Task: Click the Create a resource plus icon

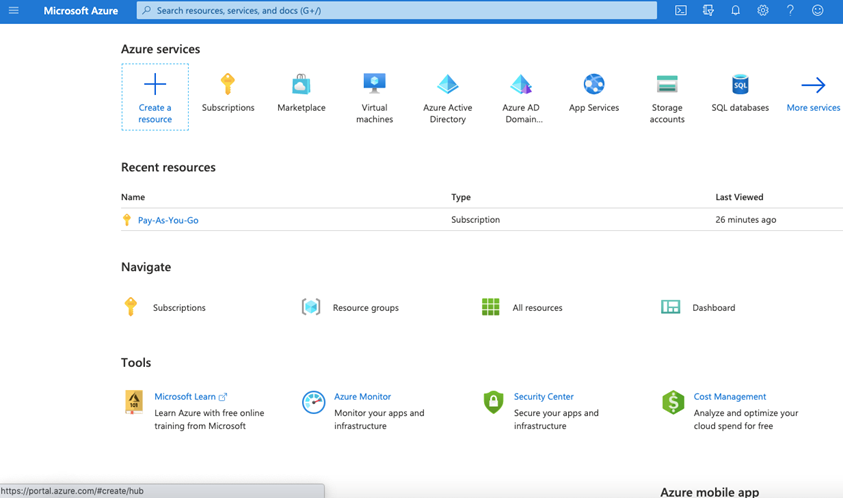Action: pyautogui.click(x=155, y=84)
